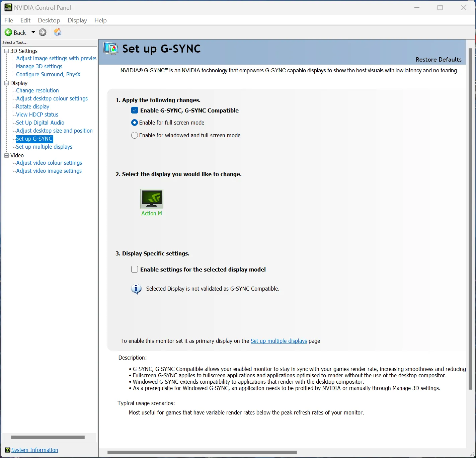The width and height of the screenshot is (476, 458).
Task: Click the System Information icon
Action: click(7, 450)
